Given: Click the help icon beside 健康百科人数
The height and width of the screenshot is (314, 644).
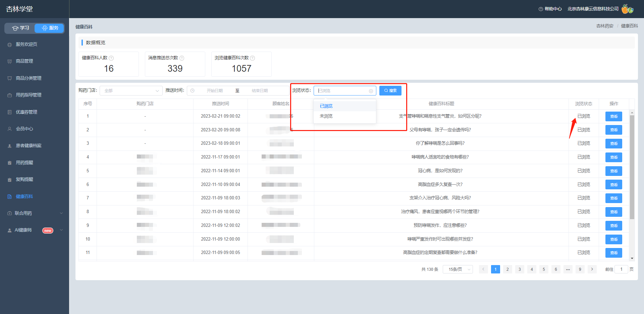Looking at the screenshot, I should coord(111,58).
